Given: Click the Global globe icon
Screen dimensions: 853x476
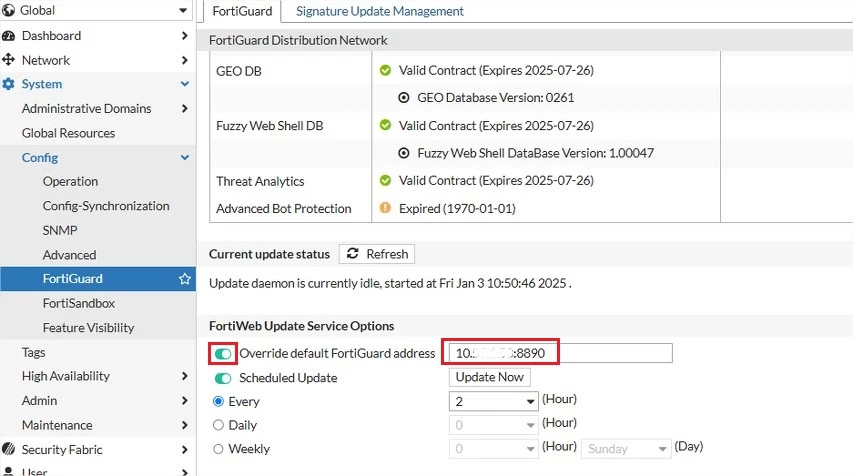Looking at the screenshot, I should 8,10.
